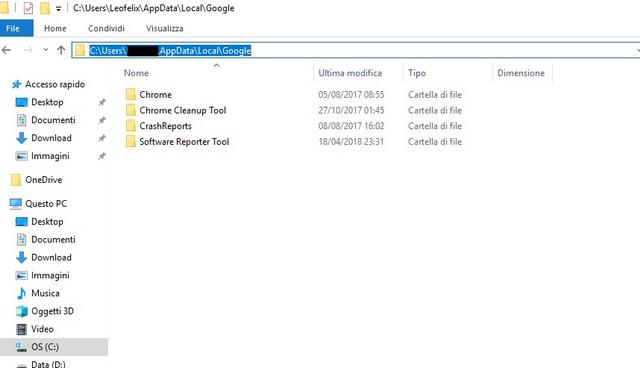
Task: Open pinned Download under Accesso rapido
Action: pyautogui.click(x=51, y=138)
